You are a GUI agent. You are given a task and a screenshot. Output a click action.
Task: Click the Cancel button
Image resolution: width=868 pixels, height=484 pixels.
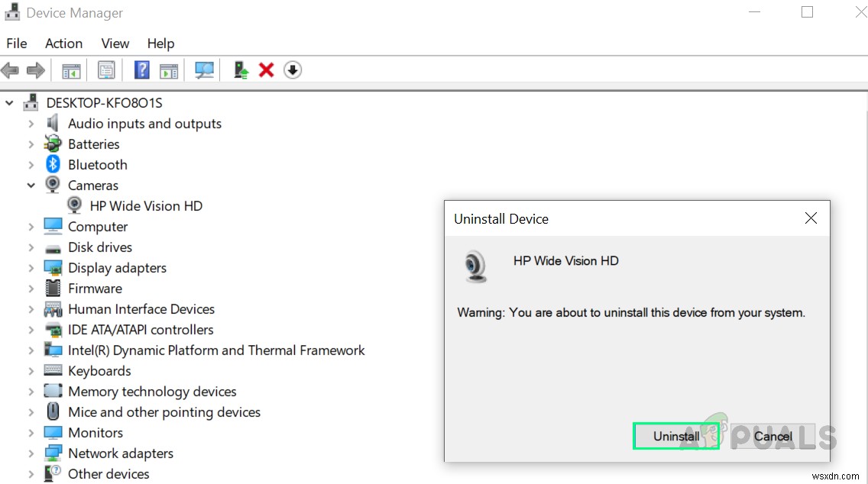click(x=772, y=436)
